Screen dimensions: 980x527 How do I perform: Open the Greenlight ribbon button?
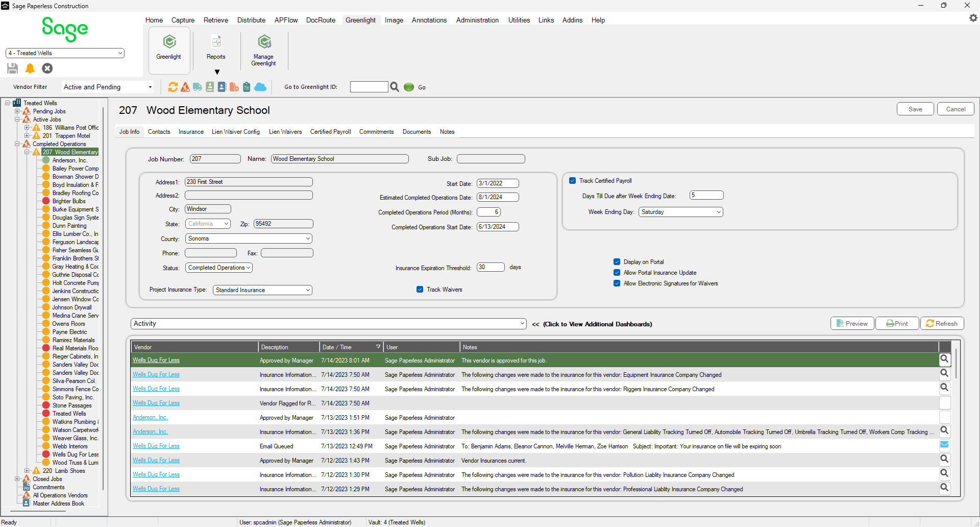click(169, 50)
